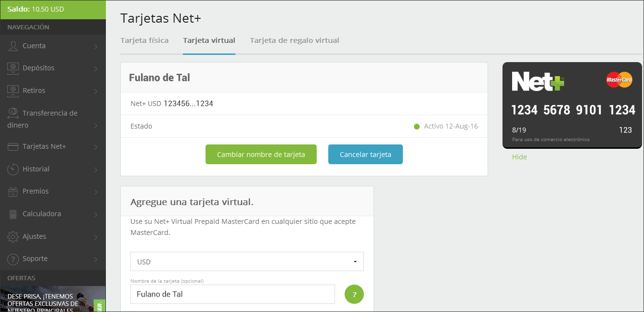
Task: Click the Agregue una tarjeta virtual heading
Action: tap(192, 202)
